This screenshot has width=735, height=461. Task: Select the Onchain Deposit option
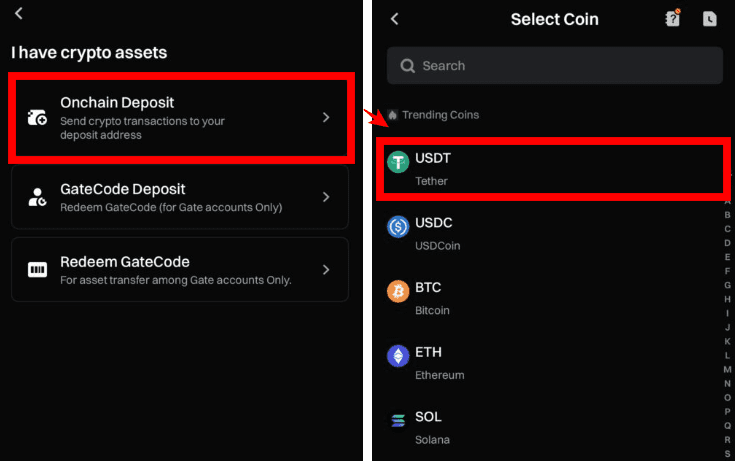[x=180, y=117]
